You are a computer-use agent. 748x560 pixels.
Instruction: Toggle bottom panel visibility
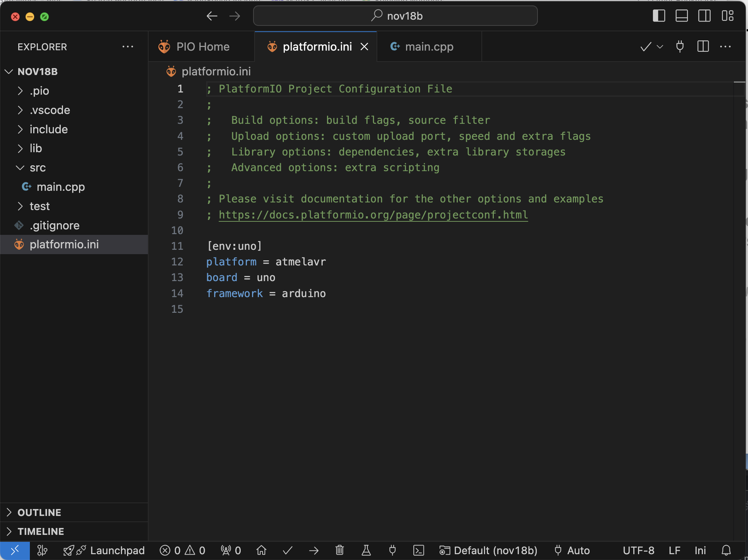(x=681, y=16)
